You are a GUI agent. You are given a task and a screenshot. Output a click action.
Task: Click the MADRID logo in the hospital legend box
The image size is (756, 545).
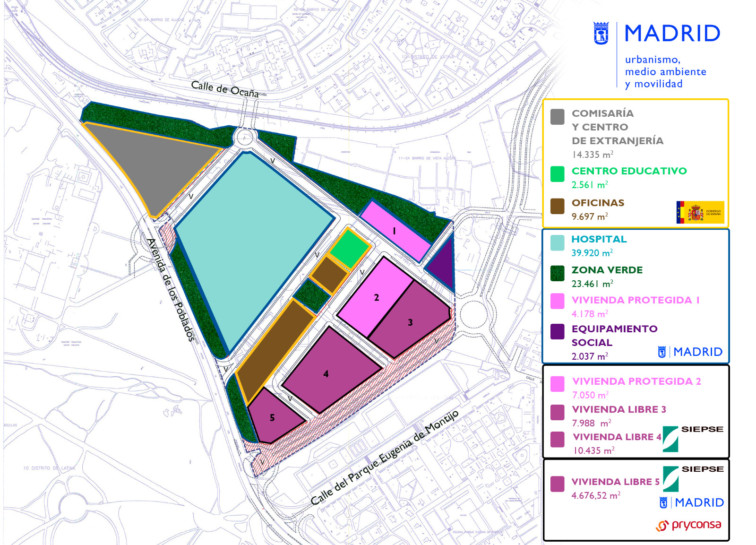click(690, 352)
